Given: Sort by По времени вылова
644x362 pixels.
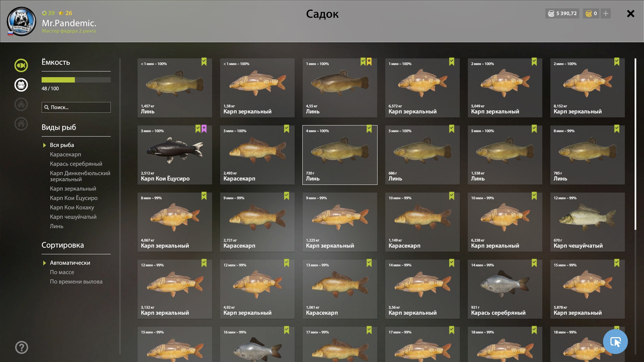Looking at the screenshot, I should click(x=76, y=281).
